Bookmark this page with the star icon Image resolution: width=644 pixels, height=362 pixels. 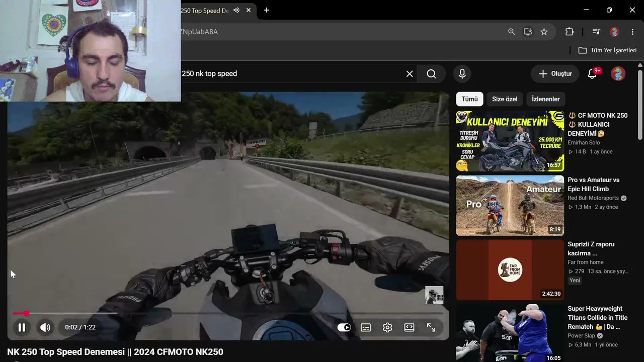click(x=544, y=32)
